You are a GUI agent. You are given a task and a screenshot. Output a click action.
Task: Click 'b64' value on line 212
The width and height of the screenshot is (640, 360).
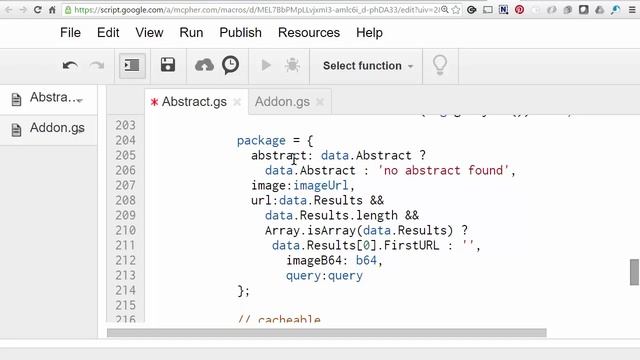tap(366, 260)
